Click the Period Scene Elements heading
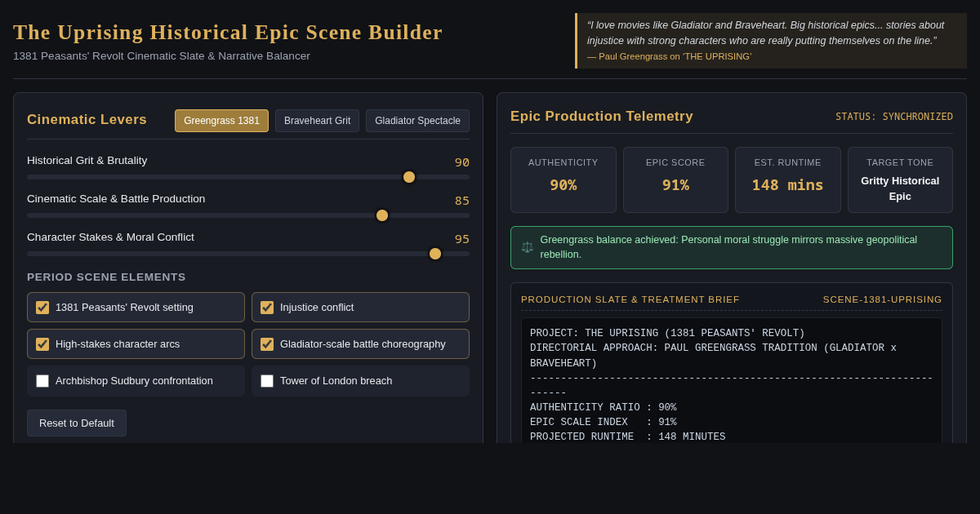 point(106,277)
